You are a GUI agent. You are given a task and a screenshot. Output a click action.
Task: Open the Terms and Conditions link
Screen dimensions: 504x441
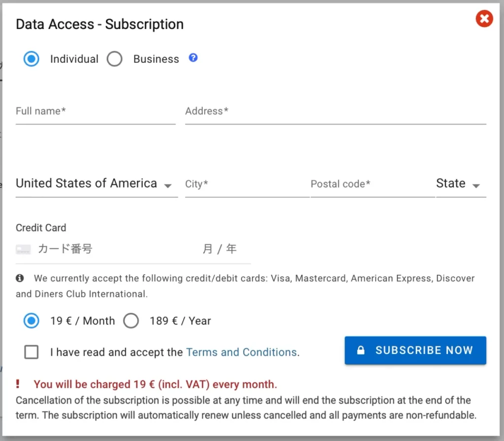click(241, 352)
